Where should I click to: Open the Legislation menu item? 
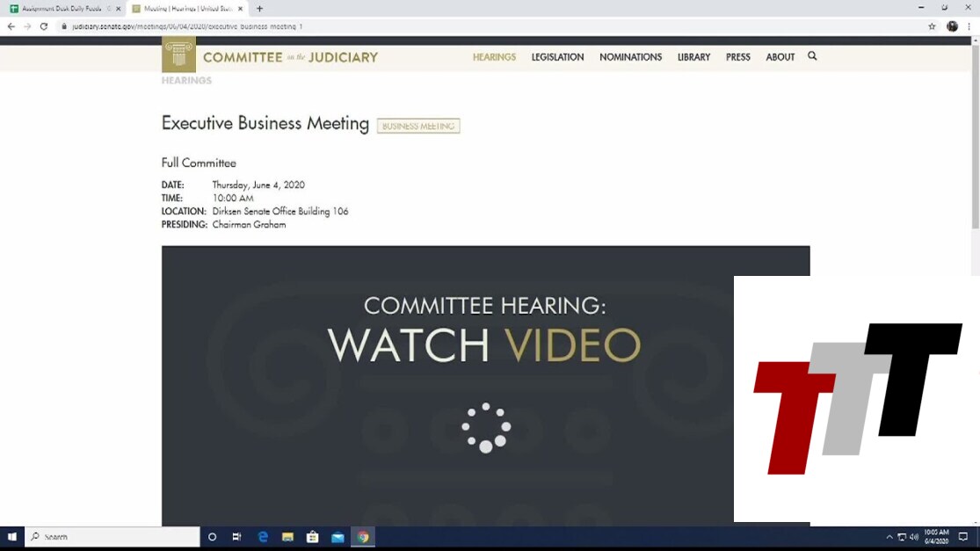point(557,57)
